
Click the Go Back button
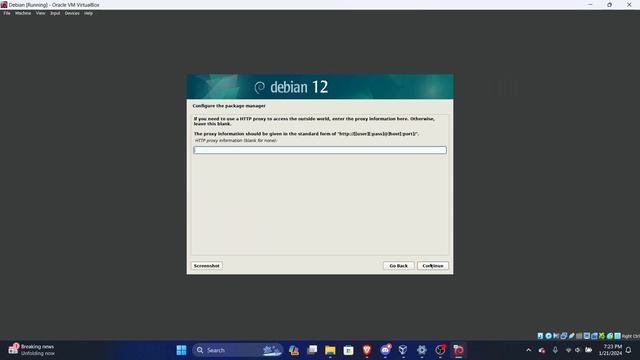click(398, 266)
